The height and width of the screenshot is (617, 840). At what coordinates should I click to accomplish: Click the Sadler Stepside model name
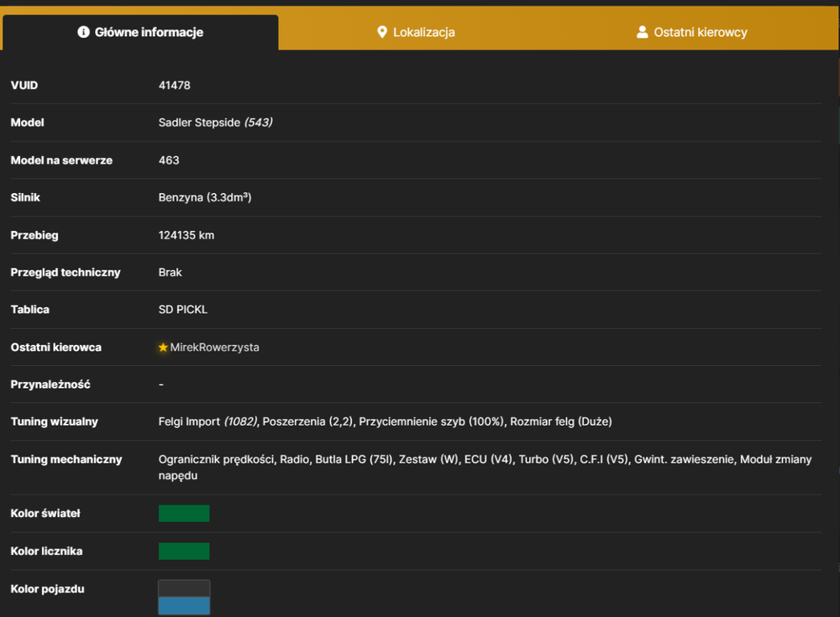(199, 123)
